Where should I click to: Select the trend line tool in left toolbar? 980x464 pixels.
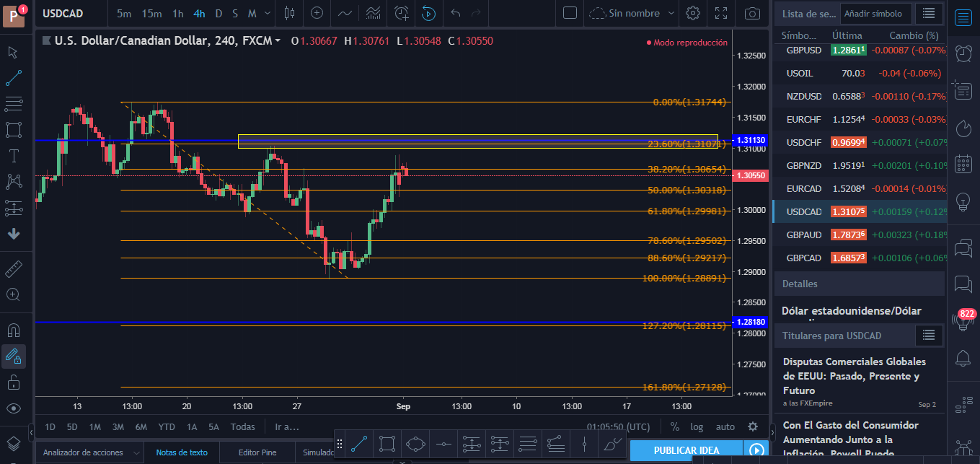[13, 78]
